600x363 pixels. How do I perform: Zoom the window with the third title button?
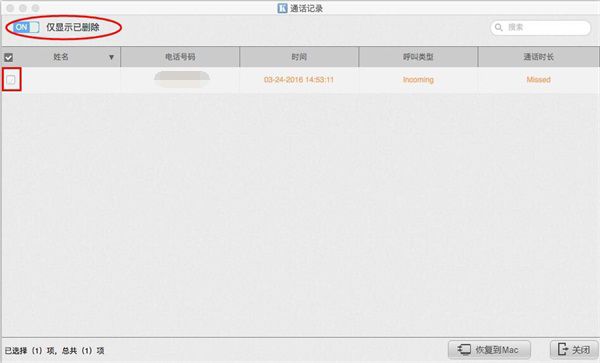[36, 8]
